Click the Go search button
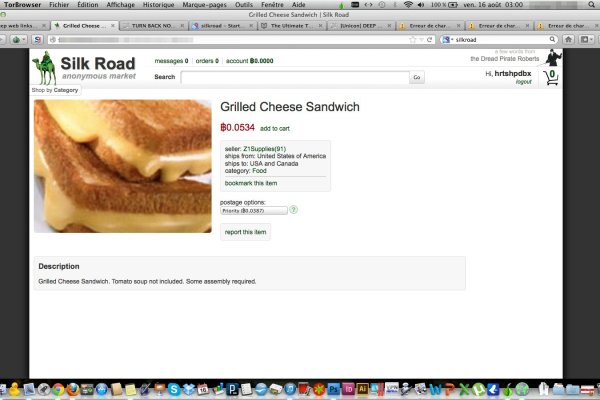Viewport: 600px width, 400px height. pyautogui.click(x=417, y=77)
